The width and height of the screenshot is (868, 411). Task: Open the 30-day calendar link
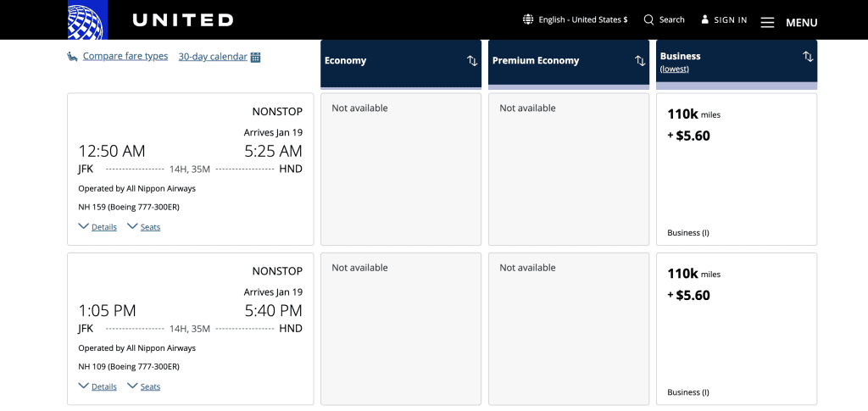click(x=213, y=57)
